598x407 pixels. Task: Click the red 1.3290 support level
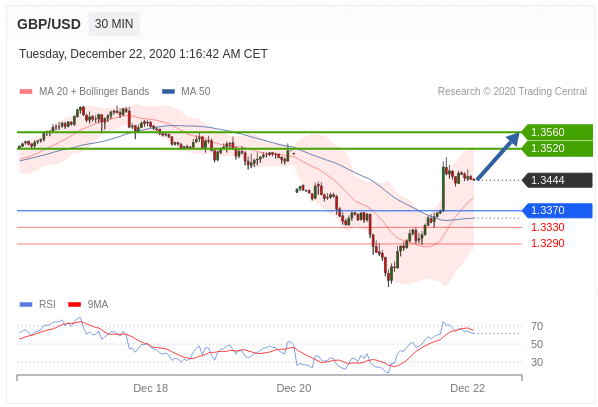(x=548, y=243)
